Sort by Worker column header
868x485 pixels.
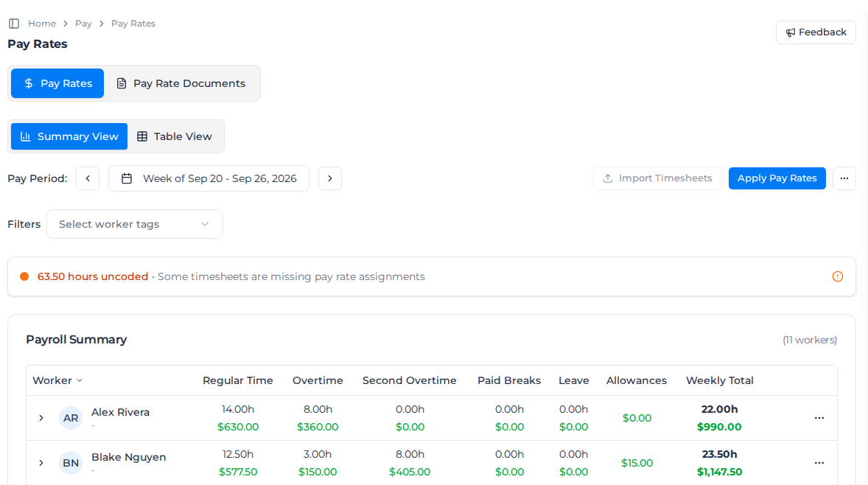(x=57, y=380)
